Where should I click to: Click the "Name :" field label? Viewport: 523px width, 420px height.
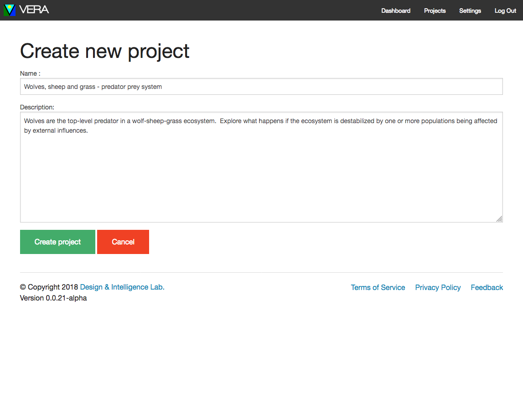coord(30,73)
